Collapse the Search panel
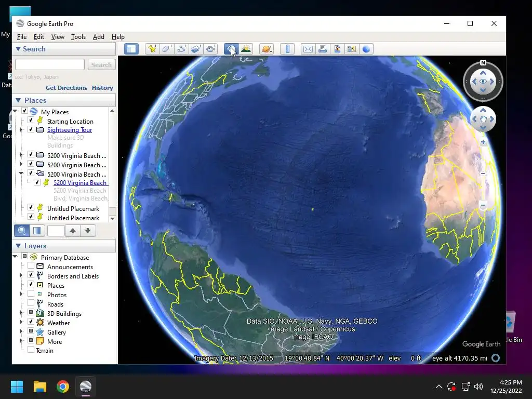532x399 pixels. (x=18, y=49)
